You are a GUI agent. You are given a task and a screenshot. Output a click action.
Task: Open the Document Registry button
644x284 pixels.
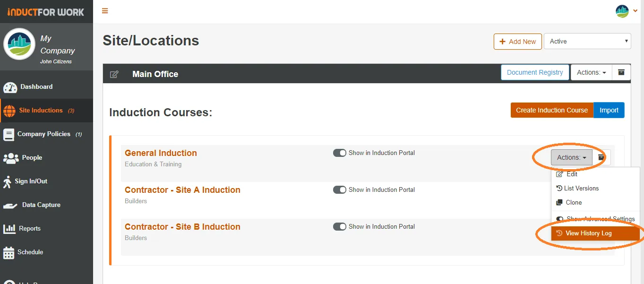pyautogui.click(x=535, y=72)
